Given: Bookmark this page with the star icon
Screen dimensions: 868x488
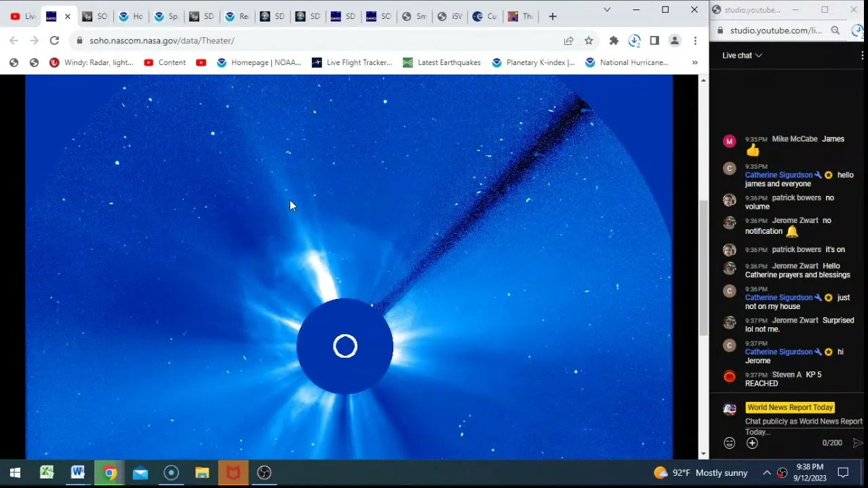Looking at the screenshot, I should point(589,41).
